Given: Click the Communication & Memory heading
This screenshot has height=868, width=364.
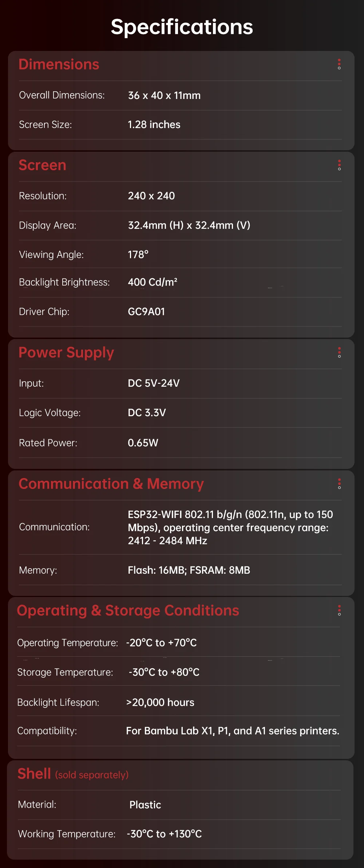Looking at the screenshot, I should (x=111, y=484).
